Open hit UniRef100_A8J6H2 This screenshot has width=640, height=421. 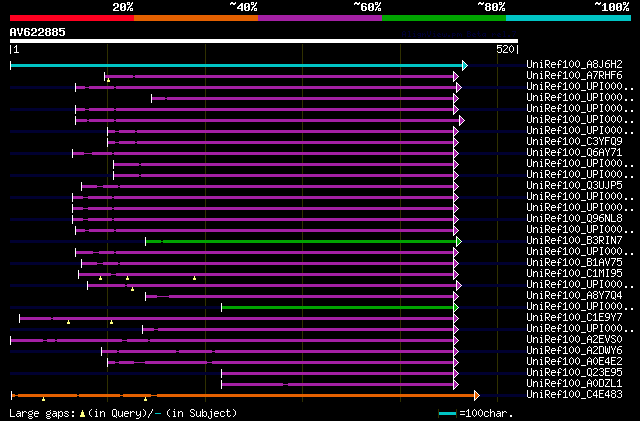(574, 65)
